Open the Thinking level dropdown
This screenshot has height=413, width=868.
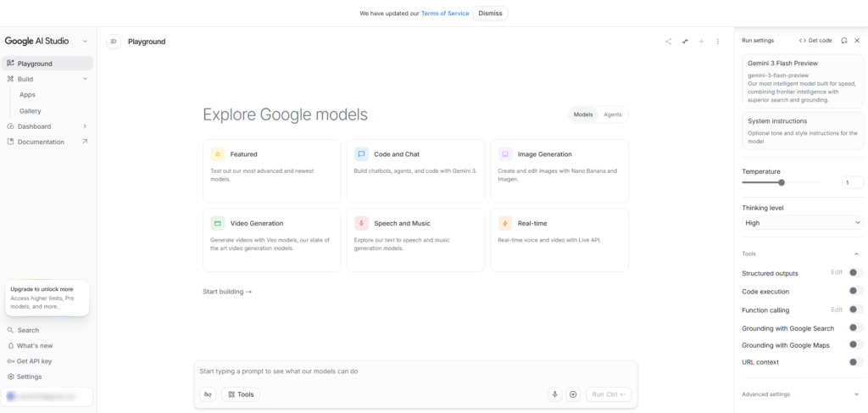[x=802, y=222]
